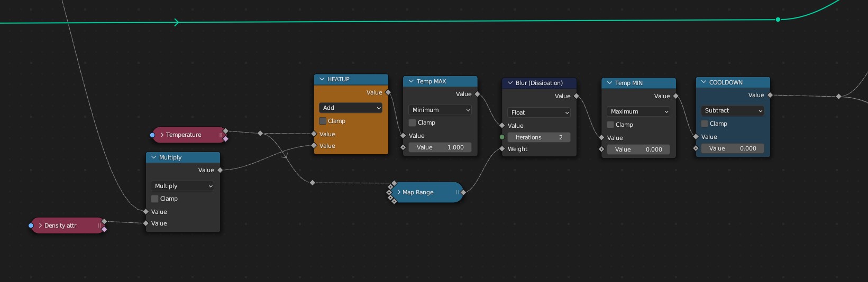Image resolution: width=868 pixels, height=282 pixels.
Task: Enable Clamp checkbox in Temp MIN node
Action: tap(610, 125)
